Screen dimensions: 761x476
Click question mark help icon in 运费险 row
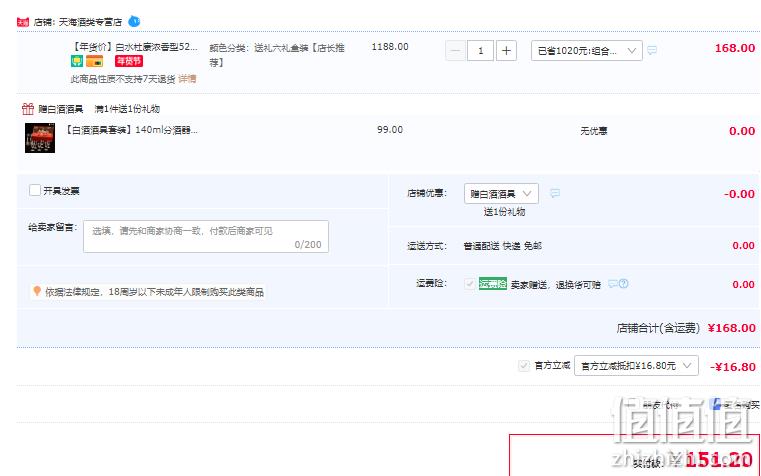(624, 284)
